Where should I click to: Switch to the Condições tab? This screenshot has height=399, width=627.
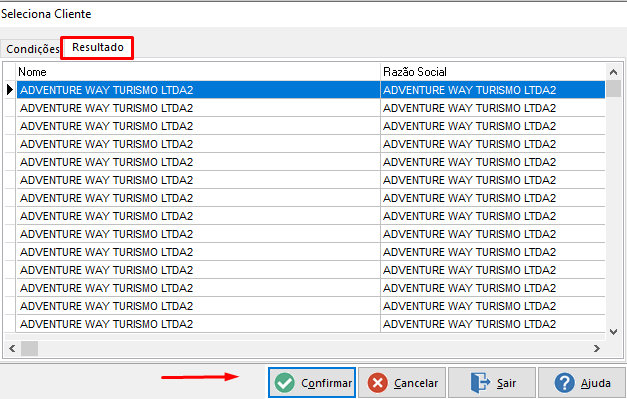32,49
